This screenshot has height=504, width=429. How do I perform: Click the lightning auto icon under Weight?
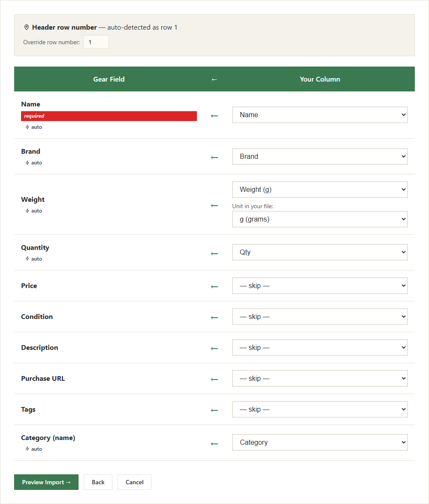tap(27, 211)
